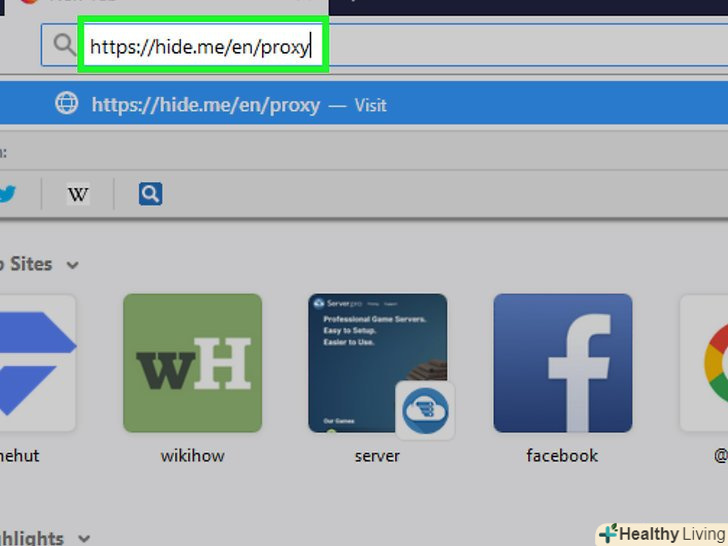The height and width of the screenshot is (546, 728).
Task: Search with the Twitter one-off search icon
Action: (7, 194)
